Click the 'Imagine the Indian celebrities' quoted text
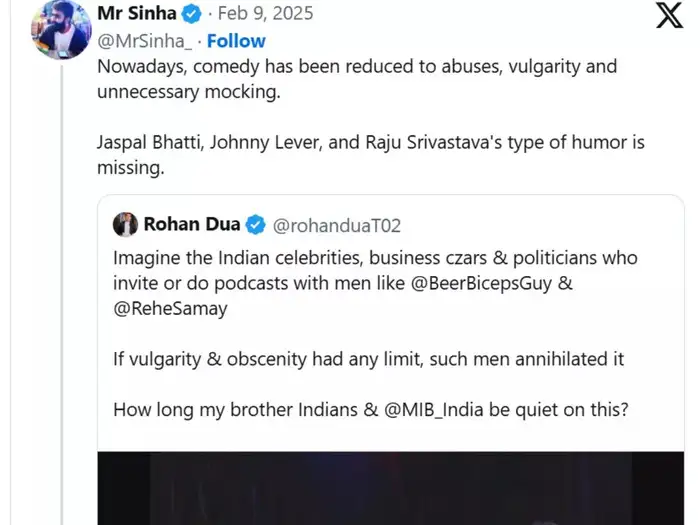700x525 pixels. click(x=375, y=258)
